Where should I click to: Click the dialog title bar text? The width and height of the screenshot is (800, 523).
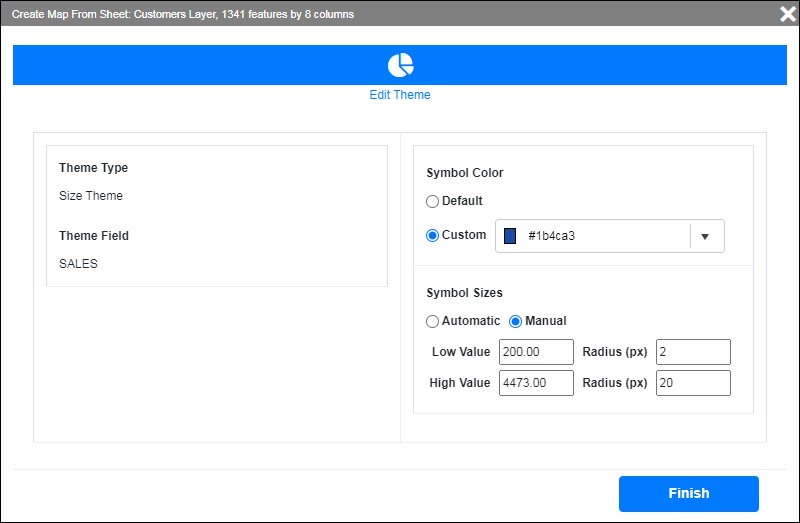coord(183,14)
